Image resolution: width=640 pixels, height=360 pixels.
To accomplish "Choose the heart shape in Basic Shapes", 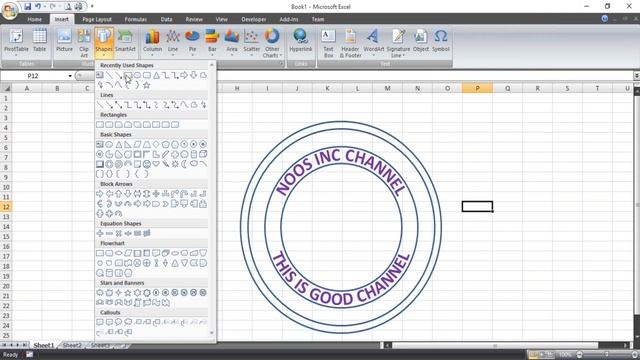I will pos(156,164).
